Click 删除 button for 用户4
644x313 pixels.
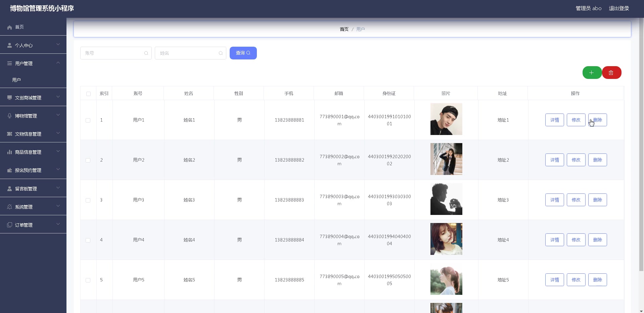click(598, 240)
